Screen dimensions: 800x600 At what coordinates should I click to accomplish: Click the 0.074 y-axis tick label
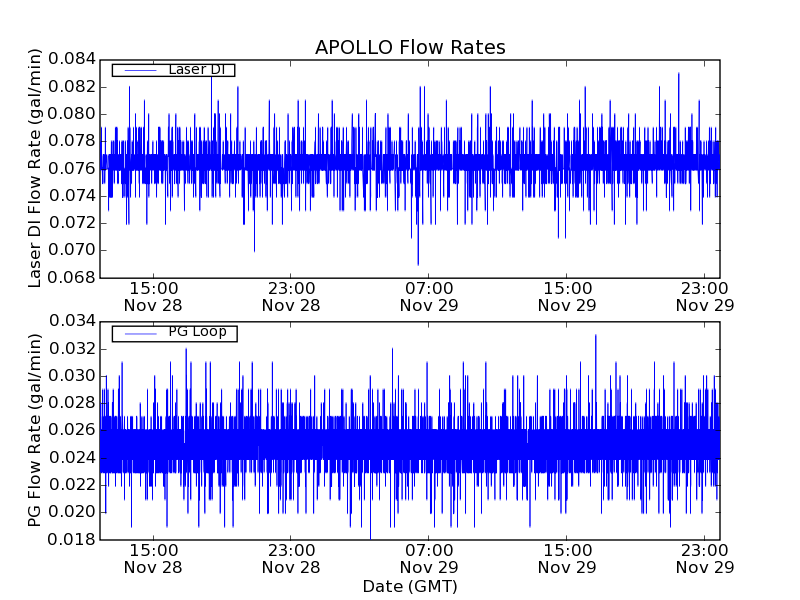[72, 195]
